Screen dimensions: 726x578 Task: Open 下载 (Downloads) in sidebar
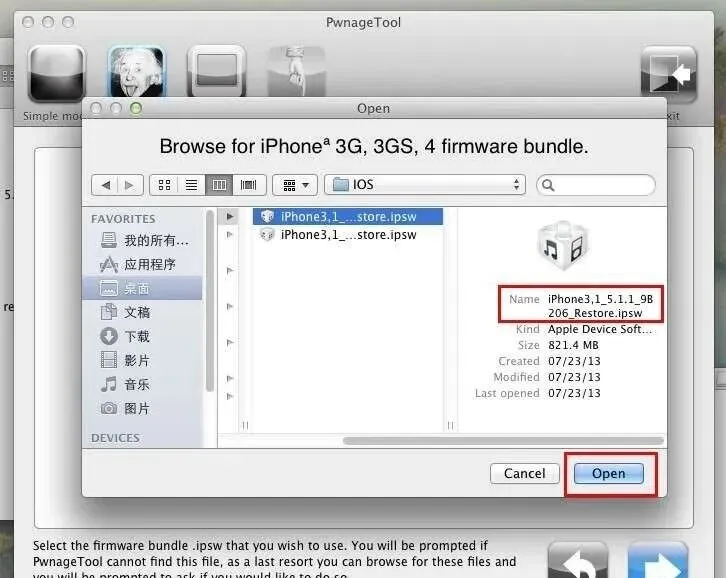pyautogui.click(x=144, y=336)
